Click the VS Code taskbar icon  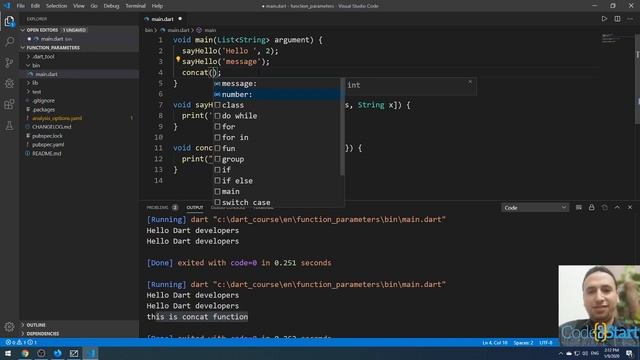click(90, 353)
